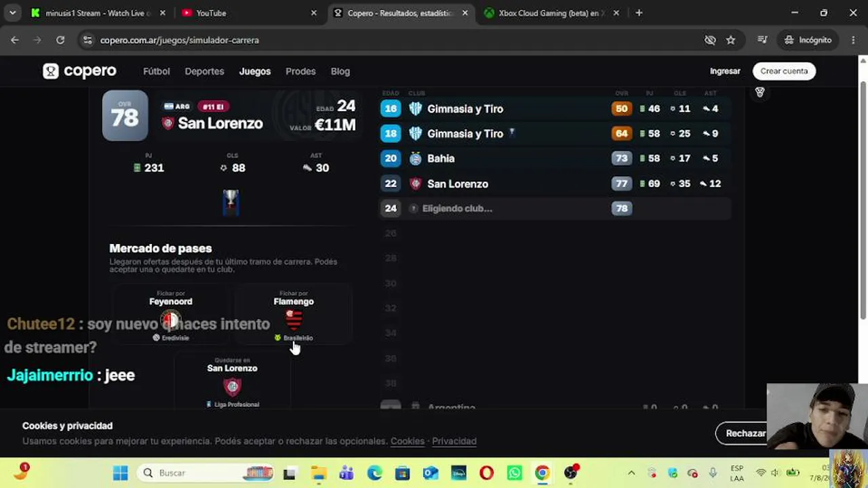Screen dimensions: 868x488
Task: Click the trophy icon at page top right
Action: 759,92
